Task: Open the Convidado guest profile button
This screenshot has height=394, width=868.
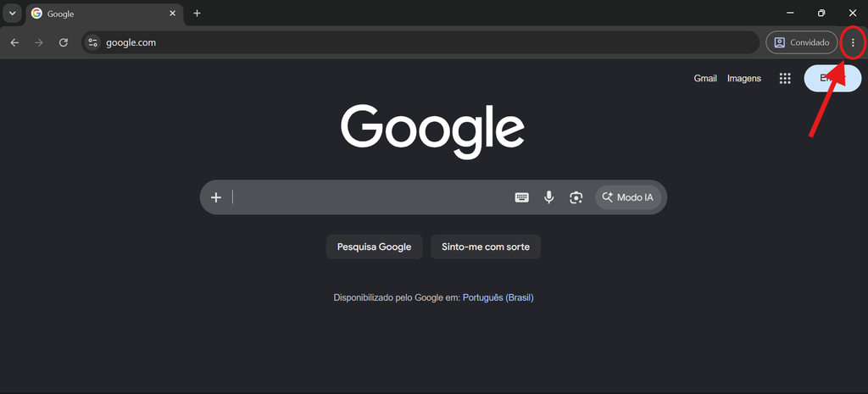Action: point(801,42)
